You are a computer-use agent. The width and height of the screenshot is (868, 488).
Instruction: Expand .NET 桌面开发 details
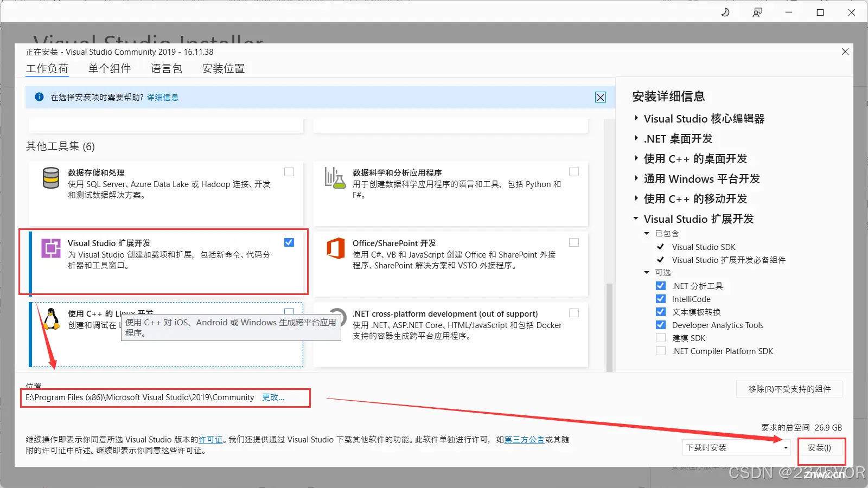click(636, 138)
